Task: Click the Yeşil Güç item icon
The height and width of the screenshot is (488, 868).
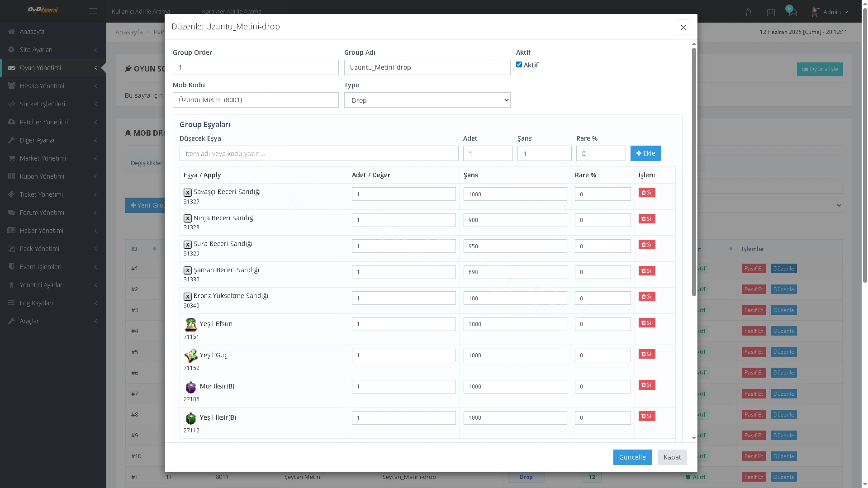Action: pos(191,355)
